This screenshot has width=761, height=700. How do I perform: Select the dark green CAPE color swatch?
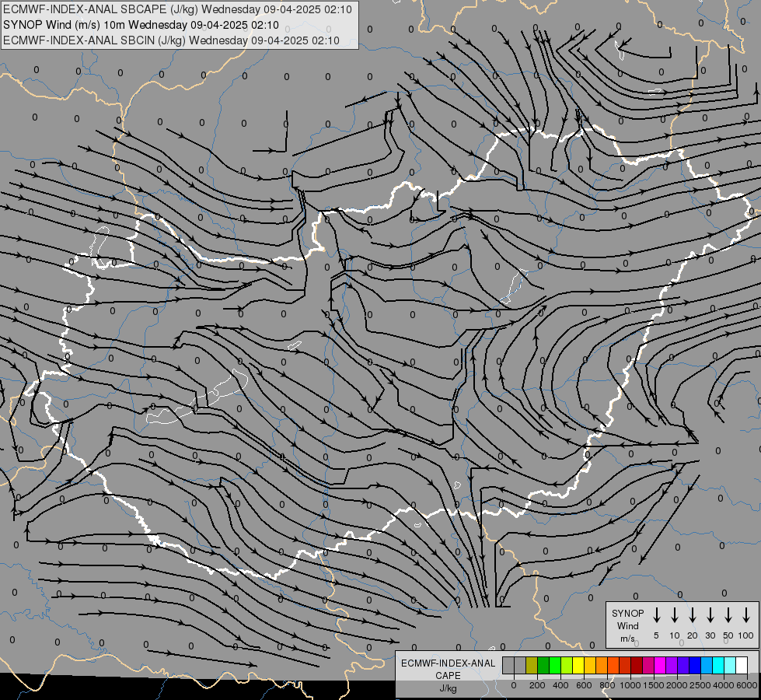click(543, 665)
